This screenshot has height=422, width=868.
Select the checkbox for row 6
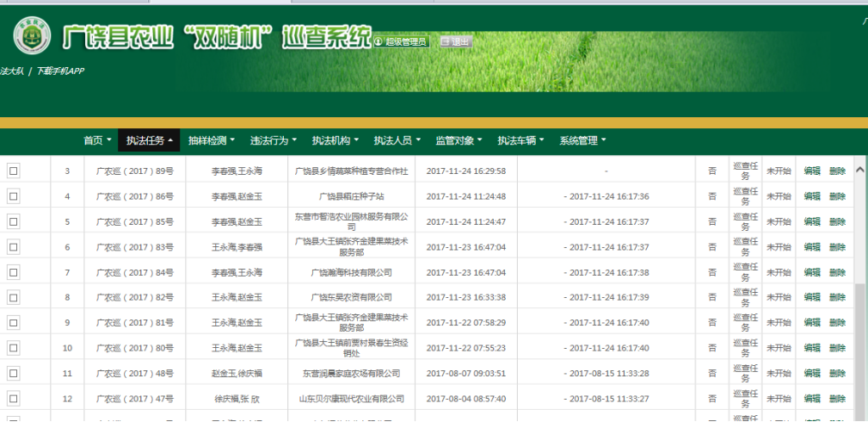pos(13,246)
